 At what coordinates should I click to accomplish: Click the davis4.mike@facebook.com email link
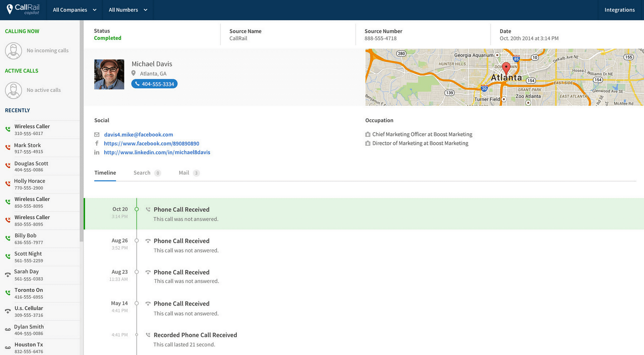pyautogui.click(x=139, y=134)
